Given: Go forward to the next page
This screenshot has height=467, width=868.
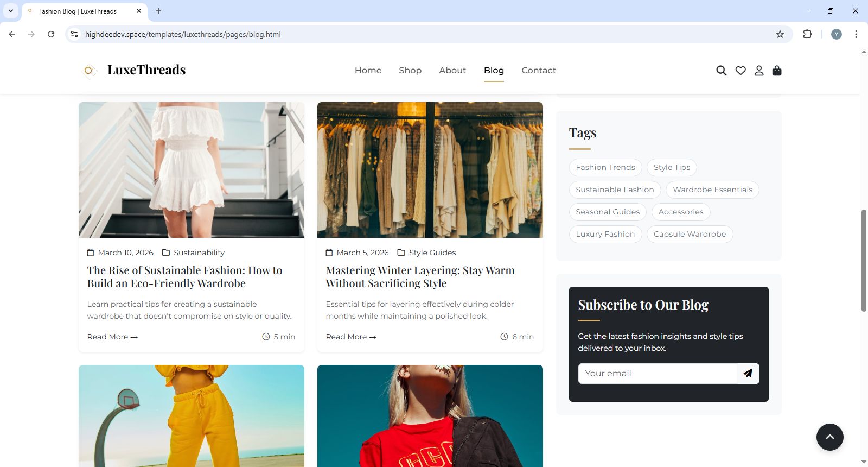Looking at the screenshot, I should tap(31, 34).
